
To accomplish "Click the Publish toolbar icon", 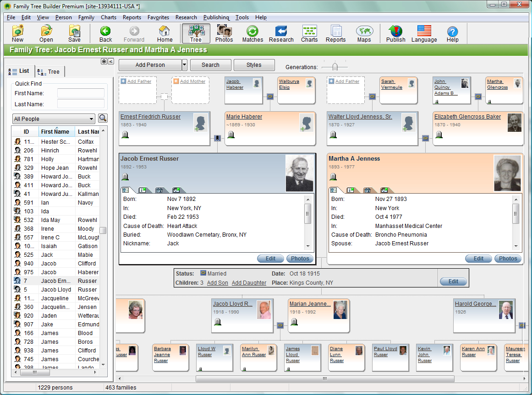I will (x=395, y=34).
